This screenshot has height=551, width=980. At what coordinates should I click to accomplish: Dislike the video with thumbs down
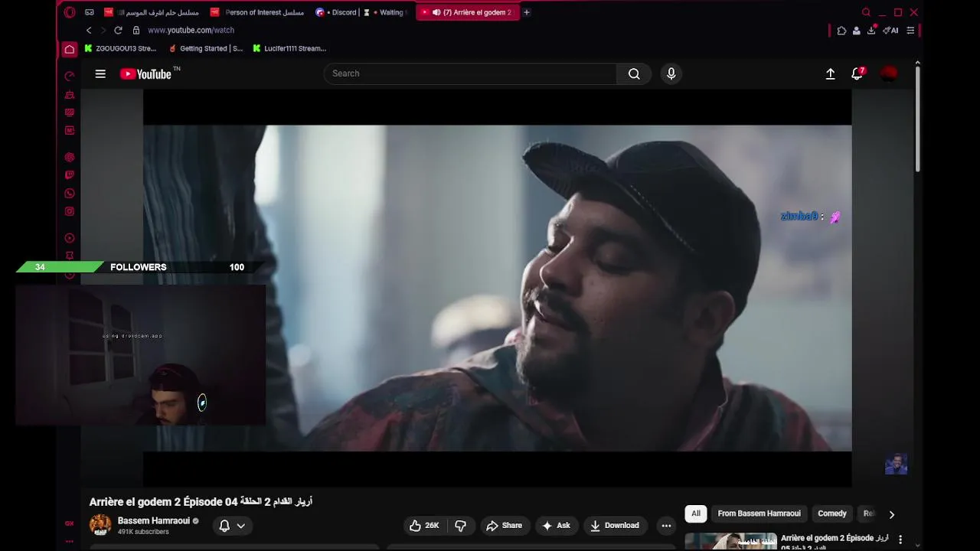pyautogui.click(x=461, y=526)
